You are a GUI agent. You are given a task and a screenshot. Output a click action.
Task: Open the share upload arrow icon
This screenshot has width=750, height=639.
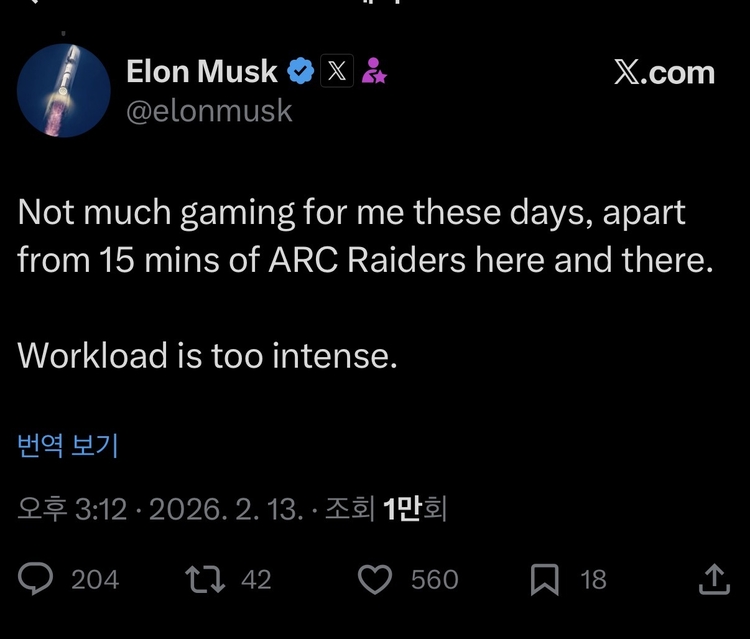pos(712,579)
